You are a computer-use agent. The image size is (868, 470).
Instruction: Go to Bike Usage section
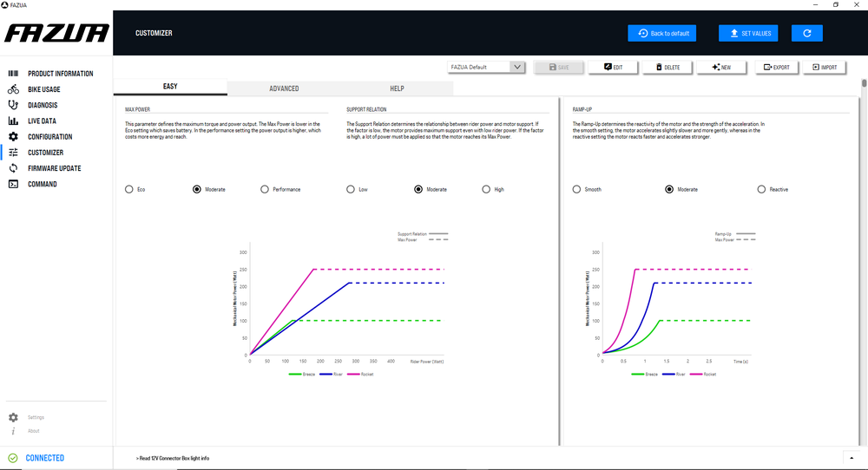[44, 89]
